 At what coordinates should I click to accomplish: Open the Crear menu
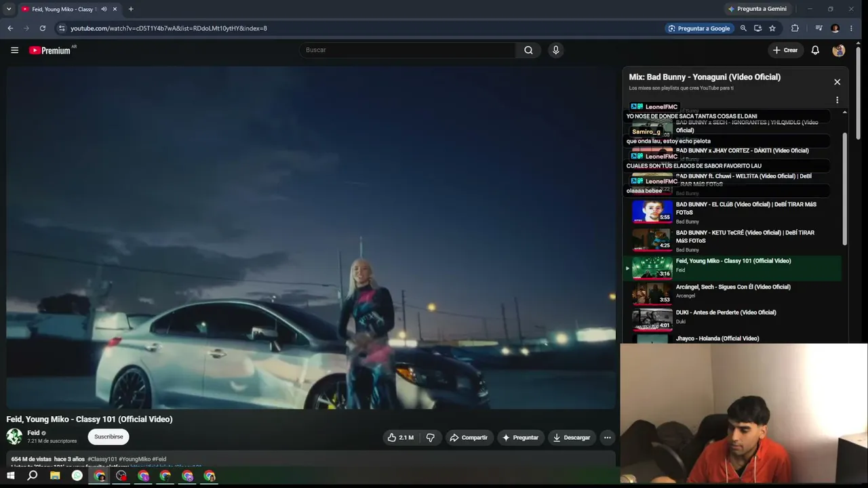(x=785, y=50)
